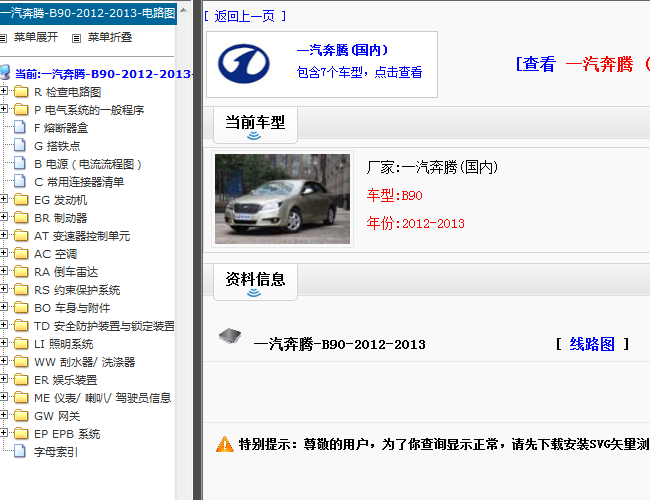
Task: Click the gray device icon beside 一汽奔腾-B90-2012-2013
Action: 230,336
